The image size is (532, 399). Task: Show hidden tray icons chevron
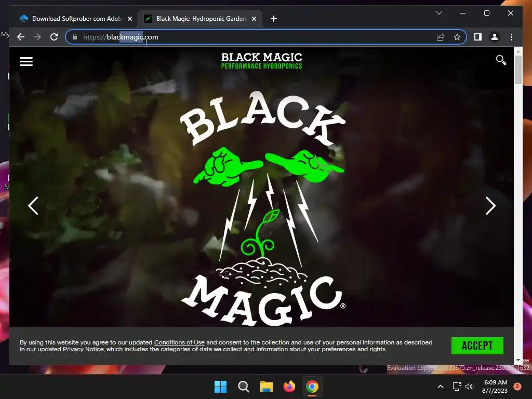click(x=441, y=387)
